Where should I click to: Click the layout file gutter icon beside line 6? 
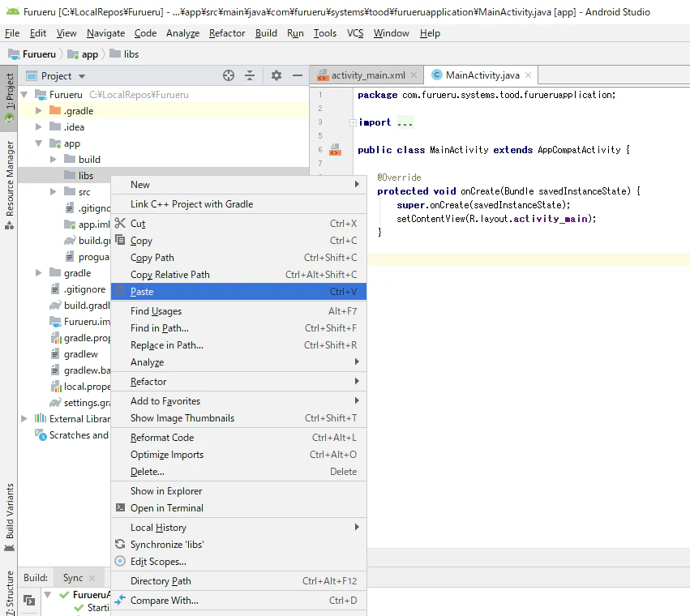click(336, 150)
